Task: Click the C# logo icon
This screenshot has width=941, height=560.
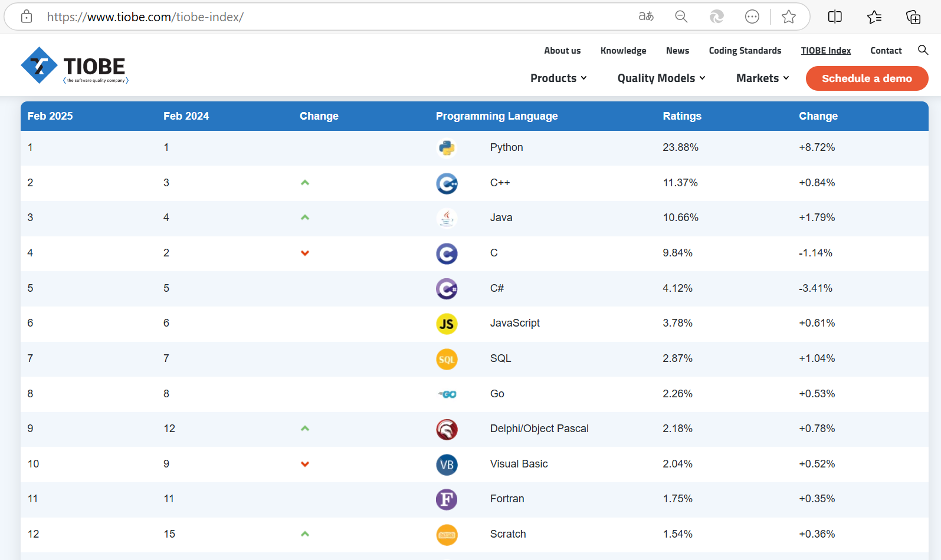Action: (447, 289)
